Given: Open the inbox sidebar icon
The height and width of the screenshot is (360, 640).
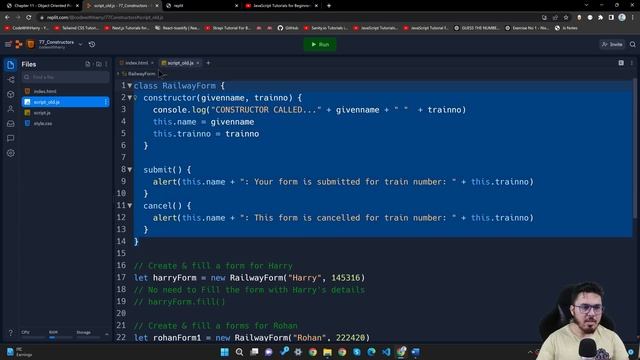Looking at the screenshot, I should [x=11, y=124].
